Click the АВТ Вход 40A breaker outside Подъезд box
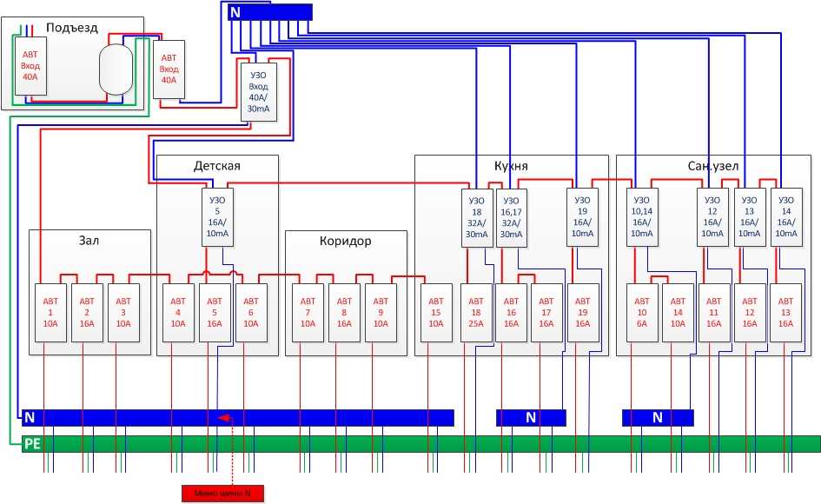The width and height of the screenshot is (821, 504). pos(169,70)
